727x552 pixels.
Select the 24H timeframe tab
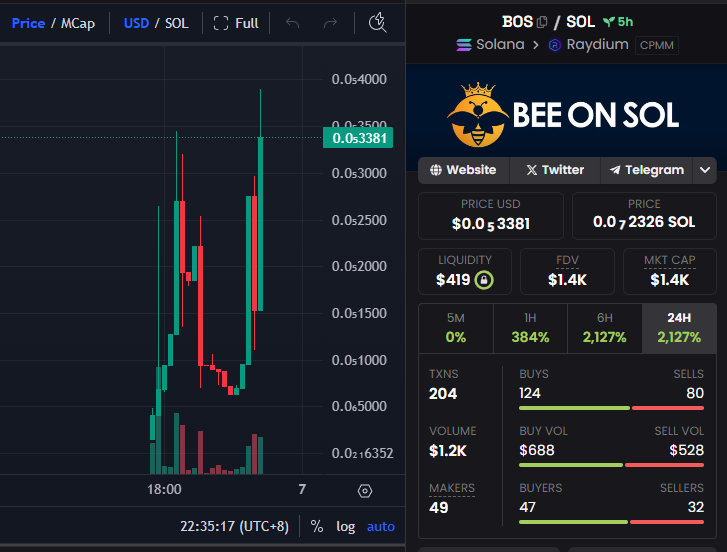click(679, 328)
